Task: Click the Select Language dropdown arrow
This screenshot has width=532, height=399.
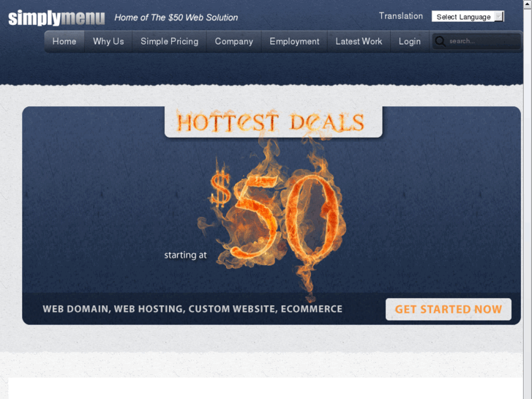Action: [499, 17]
